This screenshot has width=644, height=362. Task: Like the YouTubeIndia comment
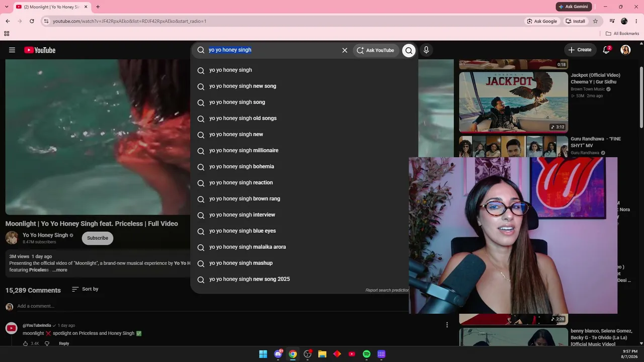(x=25, y=343)
